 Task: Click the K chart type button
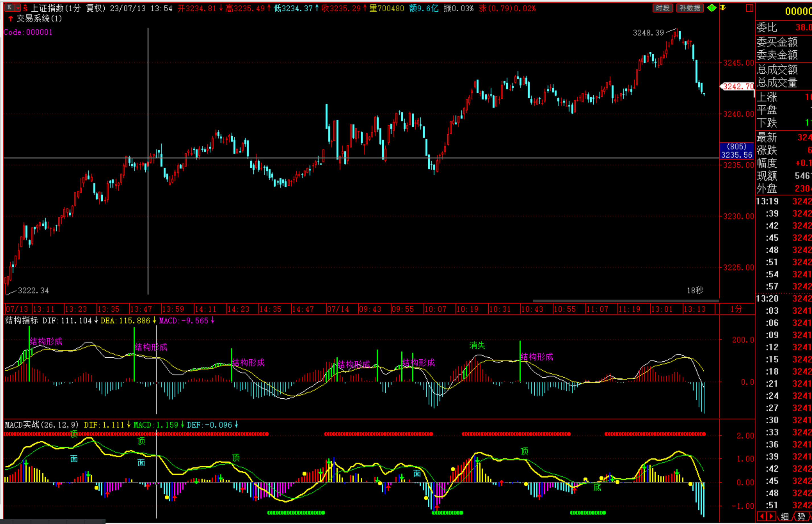[10, 7]
